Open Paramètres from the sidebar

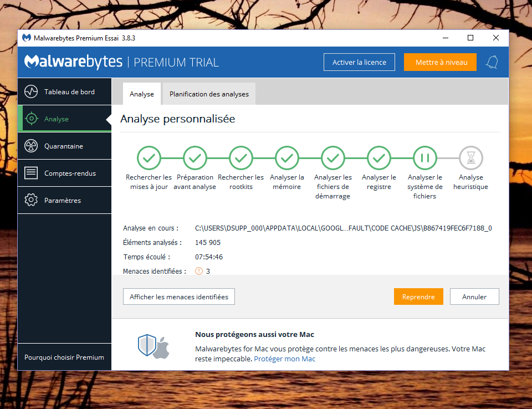pos(64,200)
